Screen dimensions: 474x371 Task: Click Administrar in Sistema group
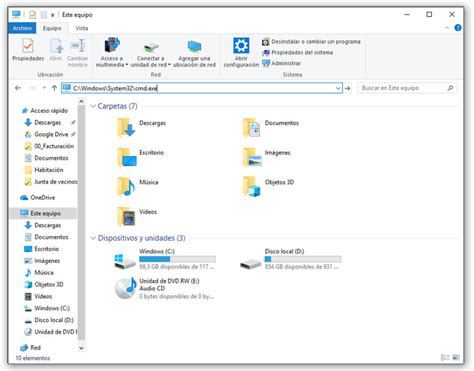point(281,63)
